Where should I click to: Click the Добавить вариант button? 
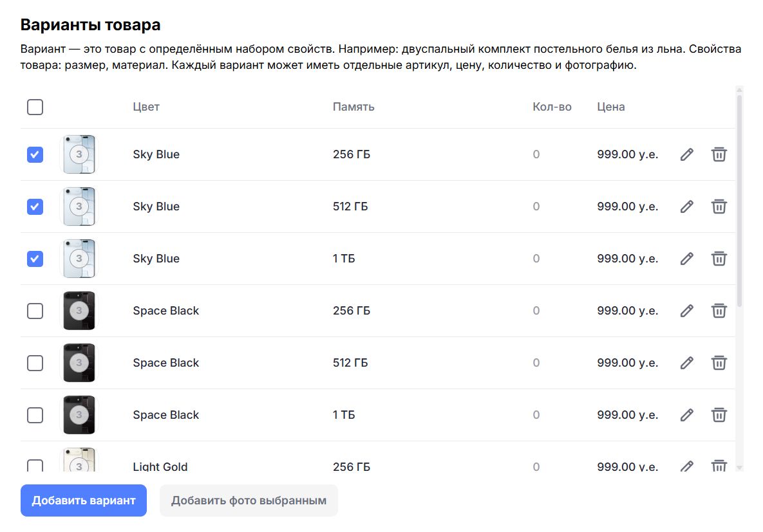tap(84, 500)
